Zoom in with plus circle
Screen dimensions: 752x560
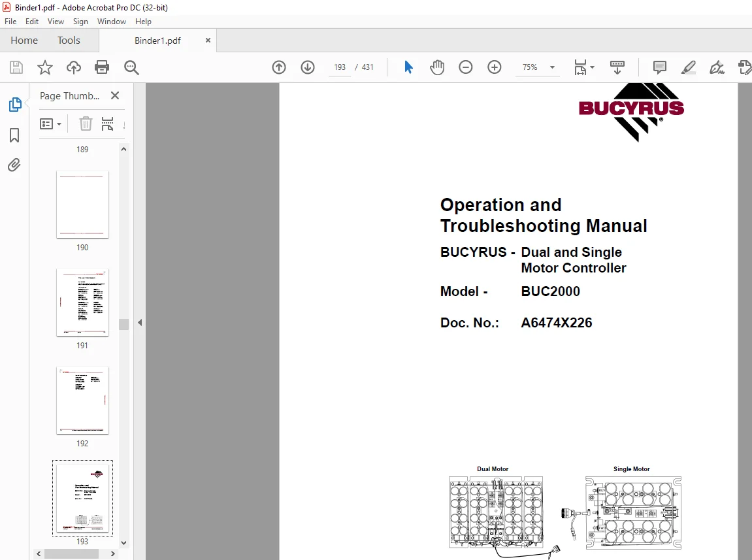[494, 67]
